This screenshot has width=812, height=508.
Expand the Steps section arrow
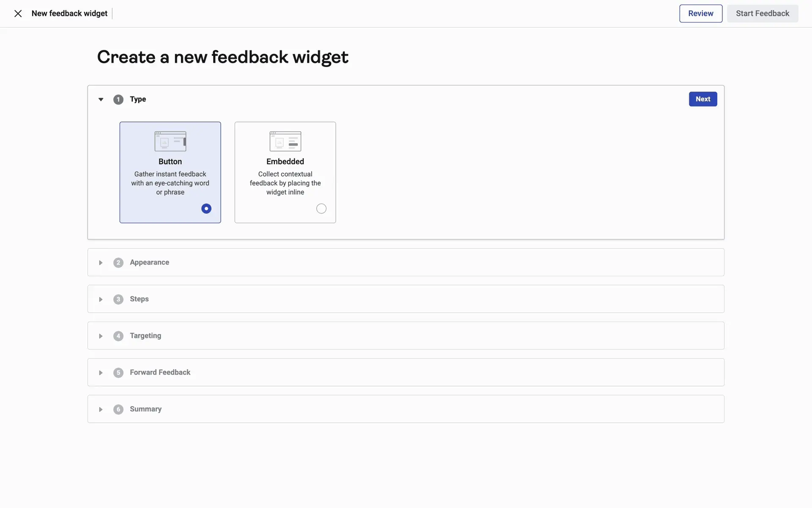[101, 300]
